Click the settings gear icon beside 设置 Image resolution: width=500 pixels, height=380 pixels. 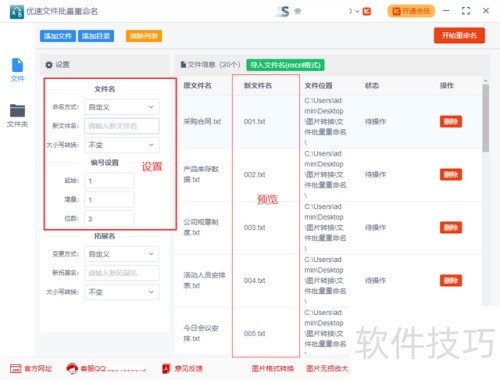click(x=49, y=65)
